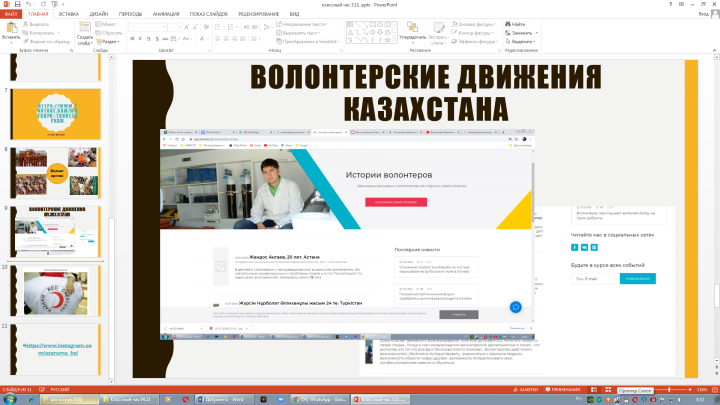Image resolution: width=720 pixels, height=405 pixels.
Task: Click ЗАМЕТКИ (Notes) in status bar
Action: pyautogui.click(x=525, y=389)
